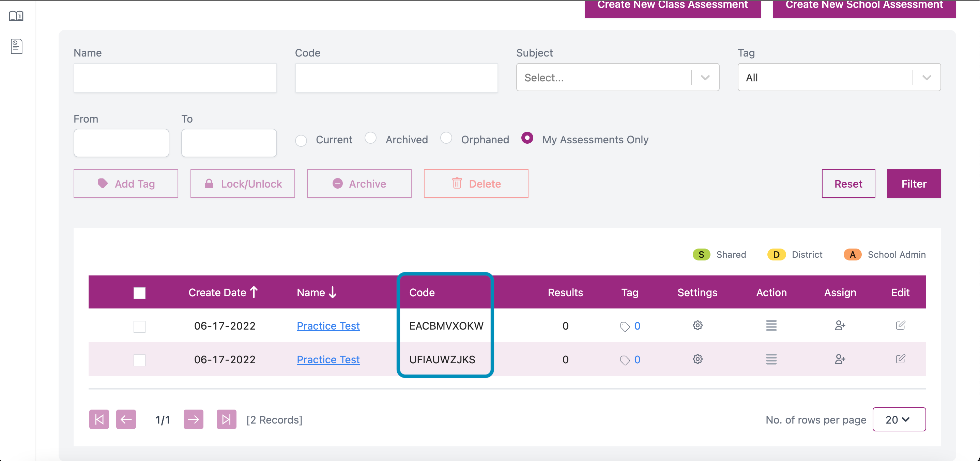Viewport: 980px width, 461px height.
Task: Open action menu for UFIAUWZJKS row
Action: click(771, 359)
